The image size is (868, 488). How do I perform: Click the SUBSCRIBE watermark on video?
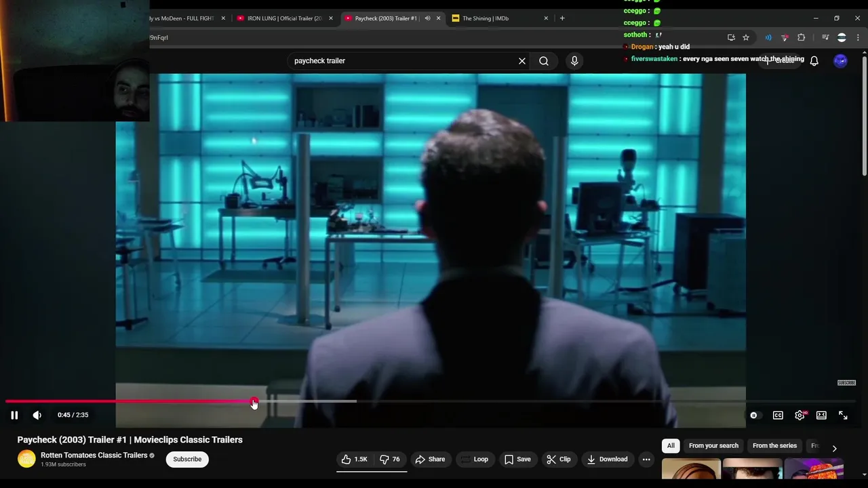pos(846,383)
